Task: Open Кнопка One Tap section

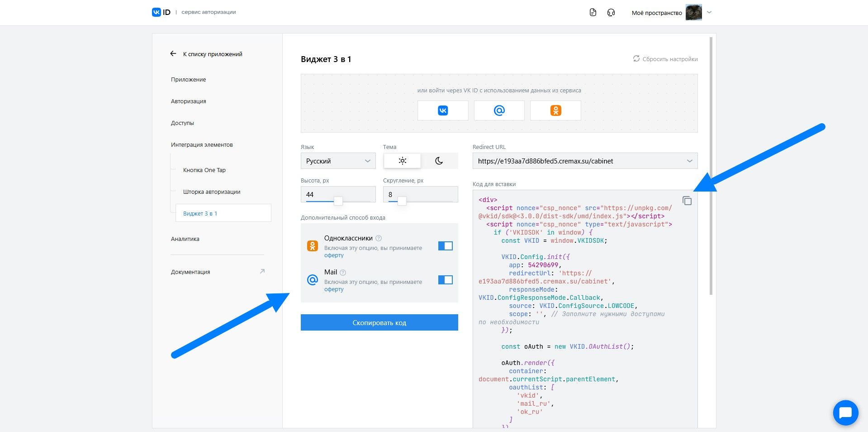Action: [x=204, y=170]
